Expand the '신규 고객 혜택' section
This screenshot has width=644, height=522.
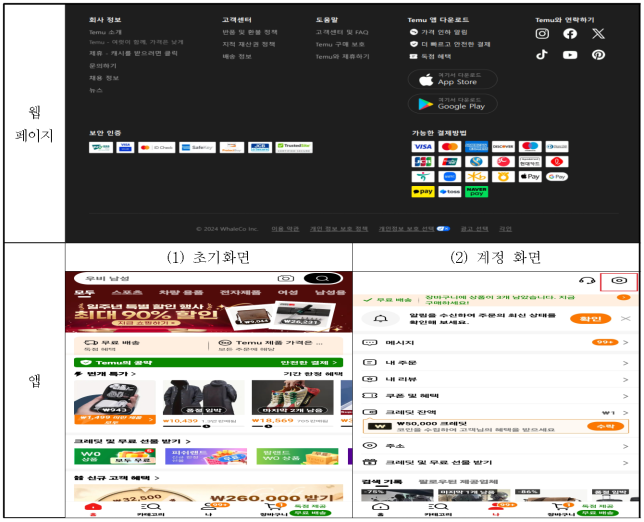(x=116, y=478)
